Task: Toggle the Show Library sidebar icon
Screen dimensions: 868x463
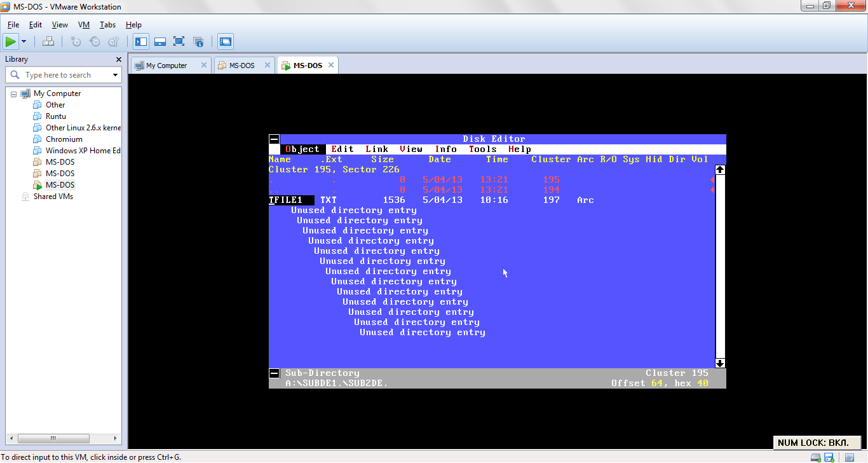Action: tap(141, 42)
